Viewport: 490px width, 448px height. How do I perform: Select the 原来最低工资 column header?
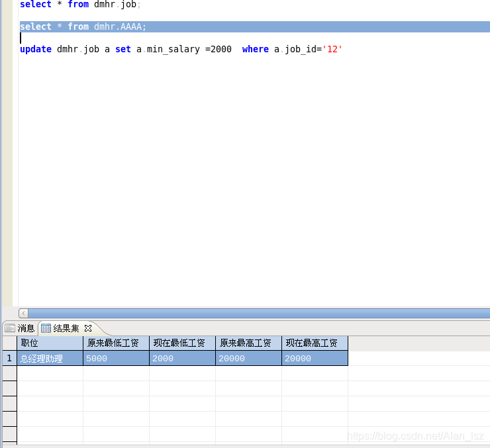[x=117, y=343]
